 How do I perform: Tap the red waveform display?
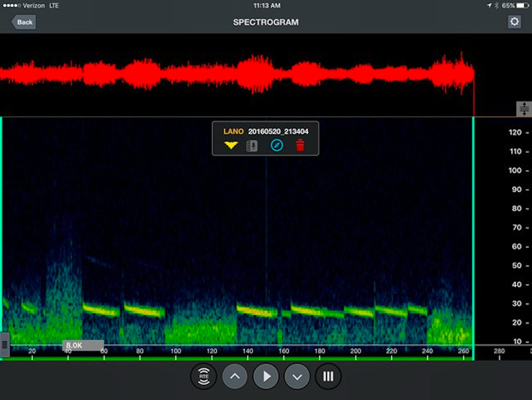tap(237, 74)
